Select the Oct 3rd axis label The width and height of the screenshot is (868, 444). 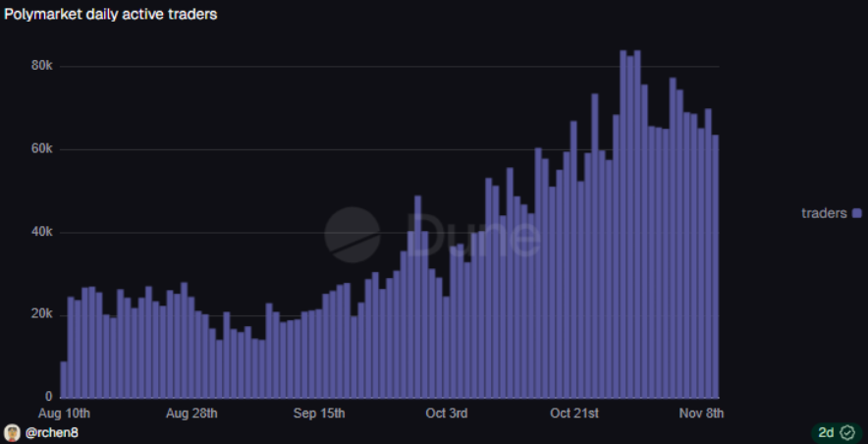coord(447,414)
